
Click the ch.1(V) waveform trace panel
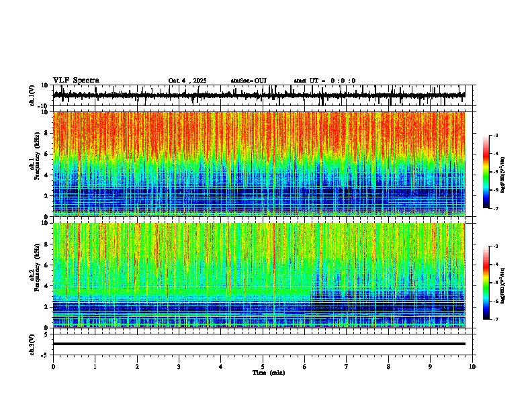click(263, 95)
